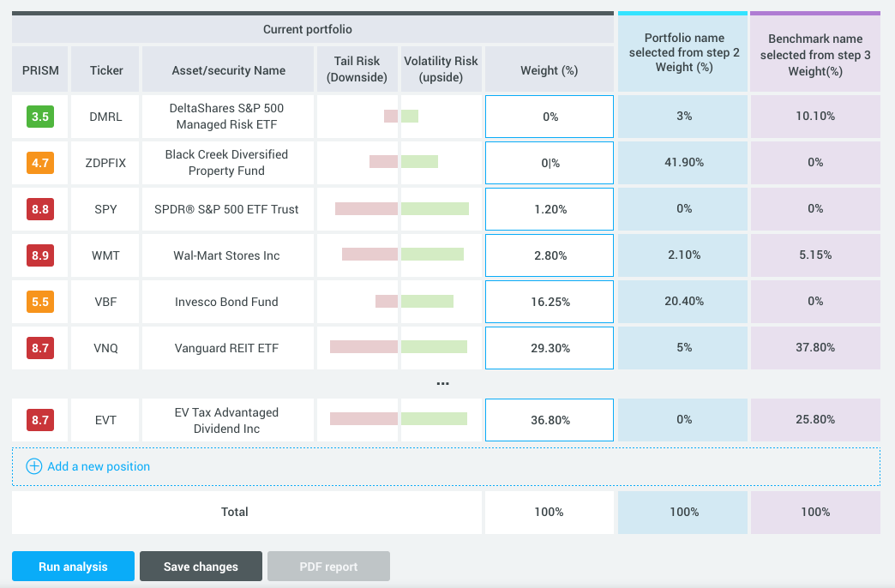Click the 5.5 PRISM badge next to VBF

click(39, 301)
